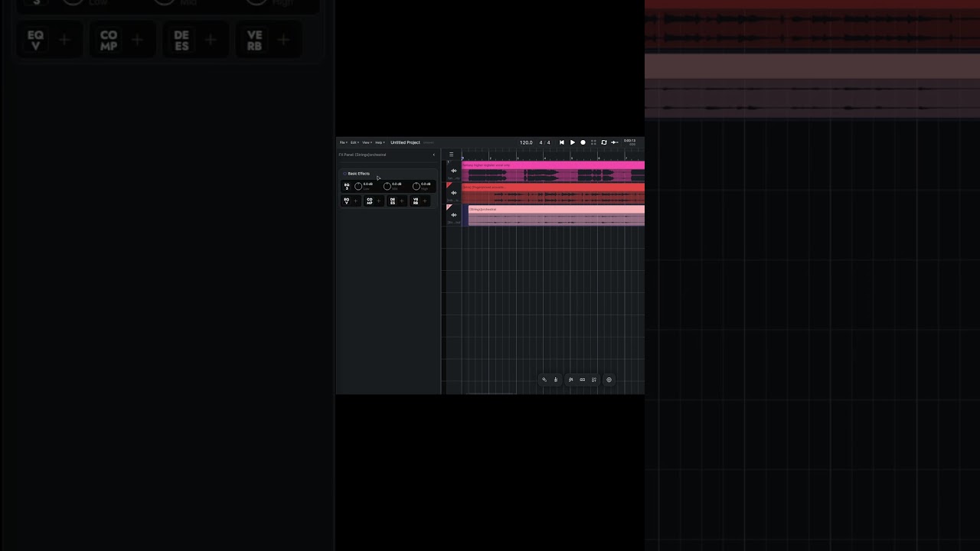Click the FX Panel: [Strings]orchestral heading
This screenshot has width=980, height=551.
(362, 155)
